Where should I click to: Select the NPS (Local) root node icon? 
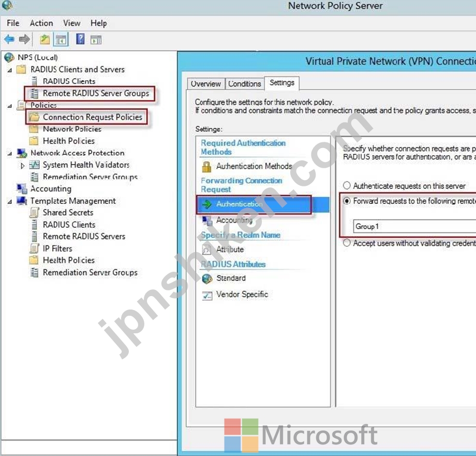tap(9, 57)
